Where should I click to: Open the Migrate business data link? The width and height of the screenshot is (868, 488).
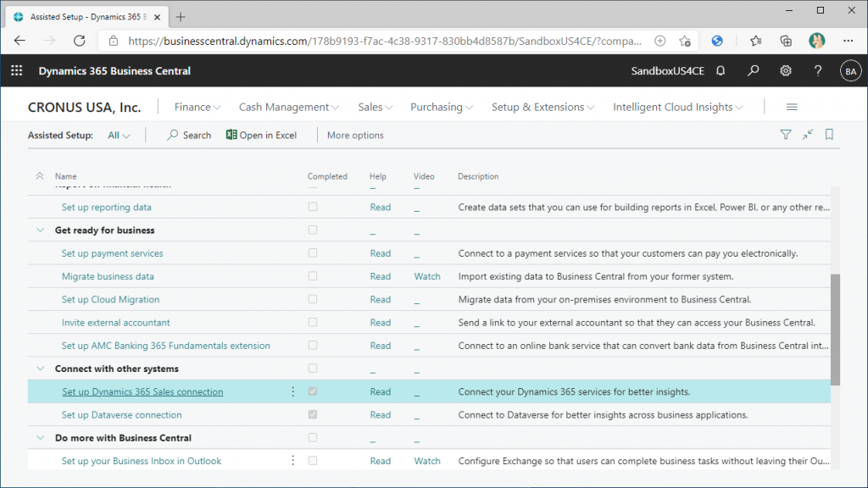click(108, 276)
